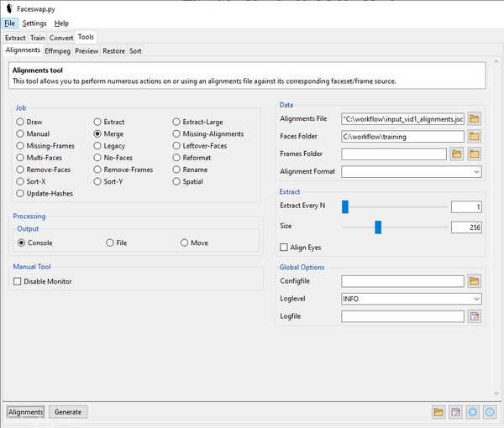Screen dimensions: 504x428
Task: Click the scrollbar down arrow
Action: (x=496, y=394)
